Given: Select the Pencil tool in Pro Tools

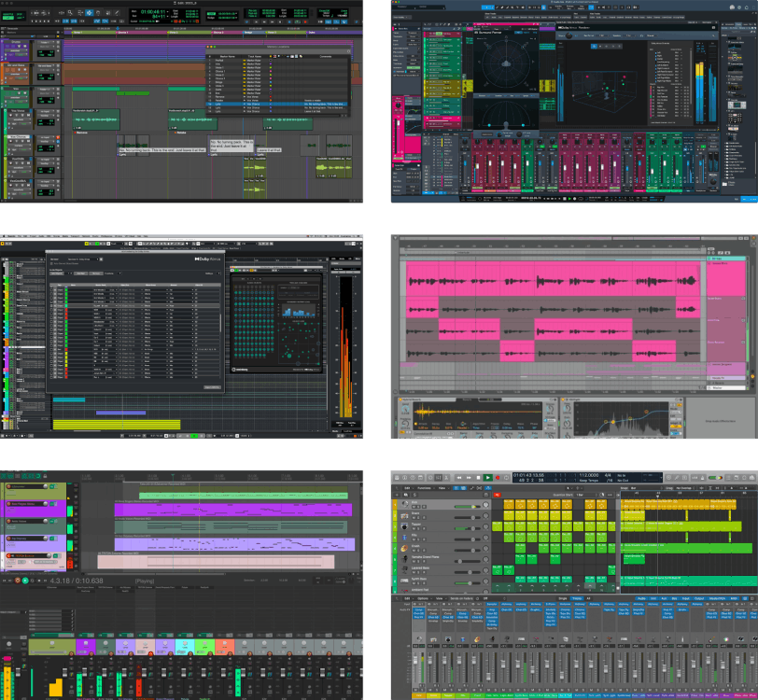Looking at the screenshot, I should click(117, 12).
